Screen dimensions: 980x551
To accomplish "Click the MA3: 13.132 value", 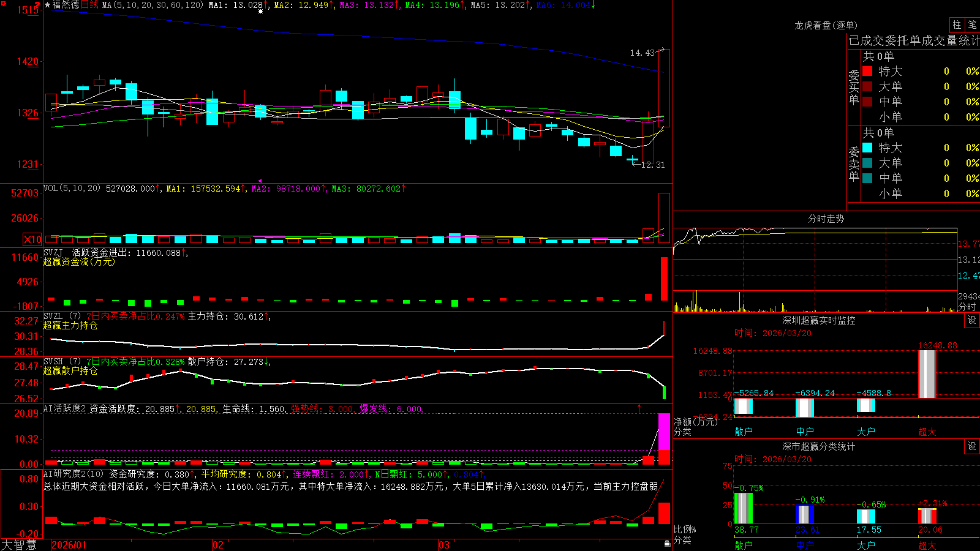I will [367, 5].
